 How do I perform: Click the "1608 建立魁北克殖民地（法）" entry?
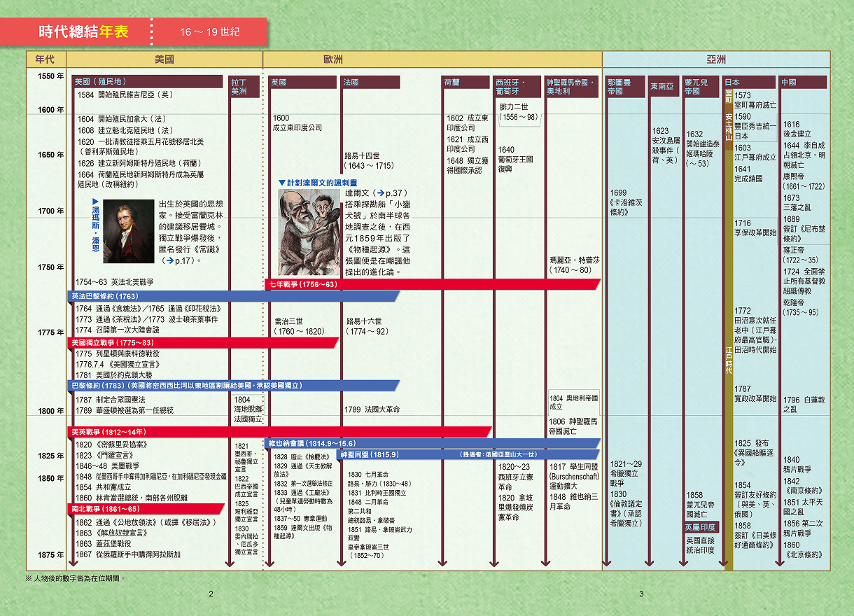(125, 130)
